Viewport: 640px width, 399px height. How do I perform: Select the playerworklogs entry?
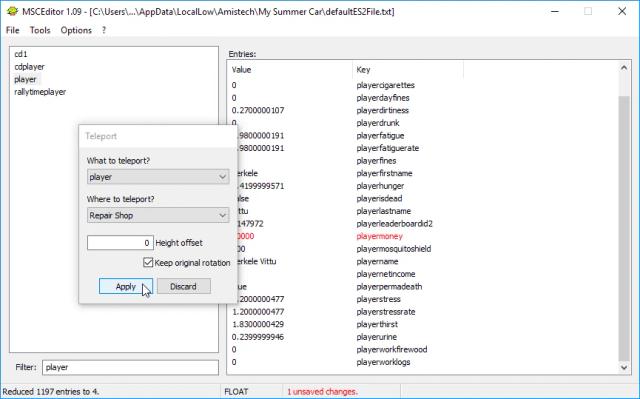(x=383, y=362)
